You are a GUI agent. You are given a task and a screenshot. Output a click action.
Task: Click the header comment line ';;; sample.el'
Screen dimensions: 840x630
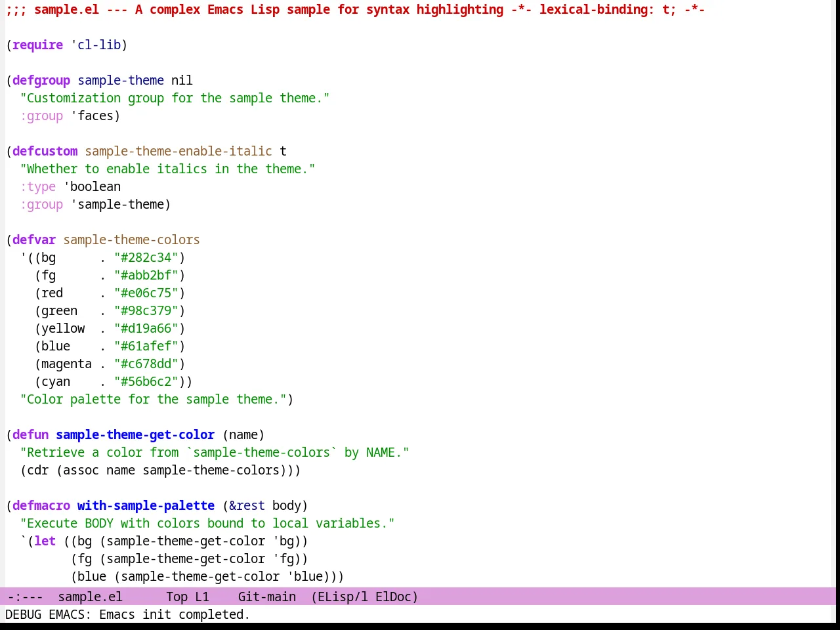point(355,9)
